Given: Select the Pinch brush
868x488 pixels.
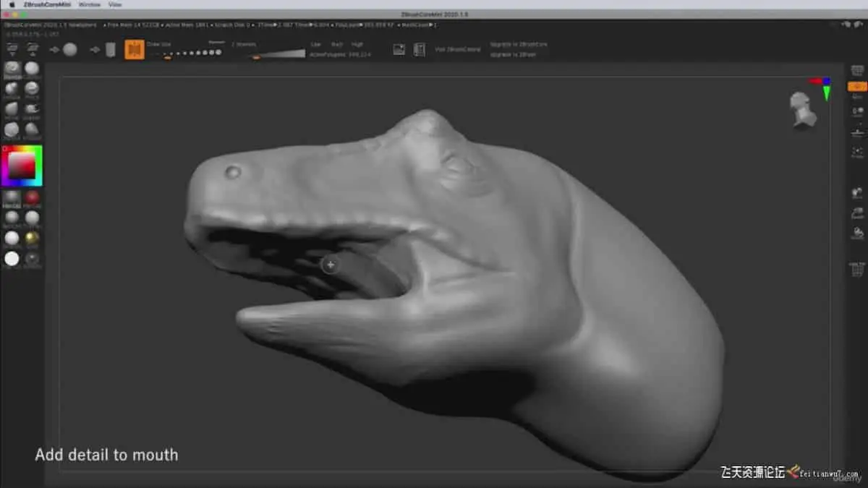Looking at the screenshot, I should [x=33, y=90].
